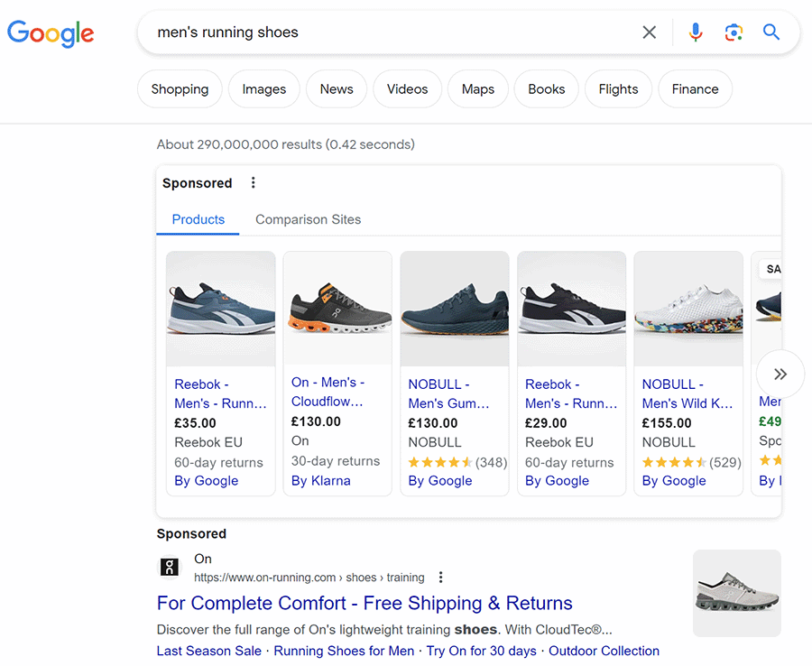Viewport: 812px width, 666px height.
Task: Switch to Images results
Action: (264, 89)
